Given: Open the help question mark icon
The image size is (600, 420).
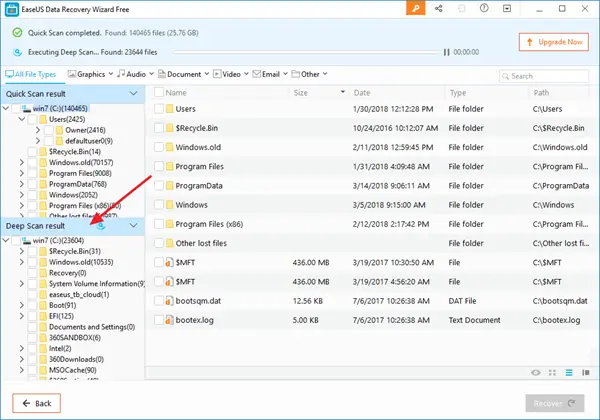Looking at the screenshot, I should point(484,8).
